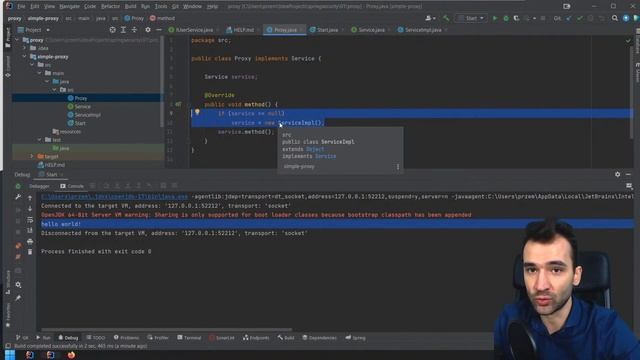Open the File menu
The height and width of the screenshot is (360, 640).
21,7
